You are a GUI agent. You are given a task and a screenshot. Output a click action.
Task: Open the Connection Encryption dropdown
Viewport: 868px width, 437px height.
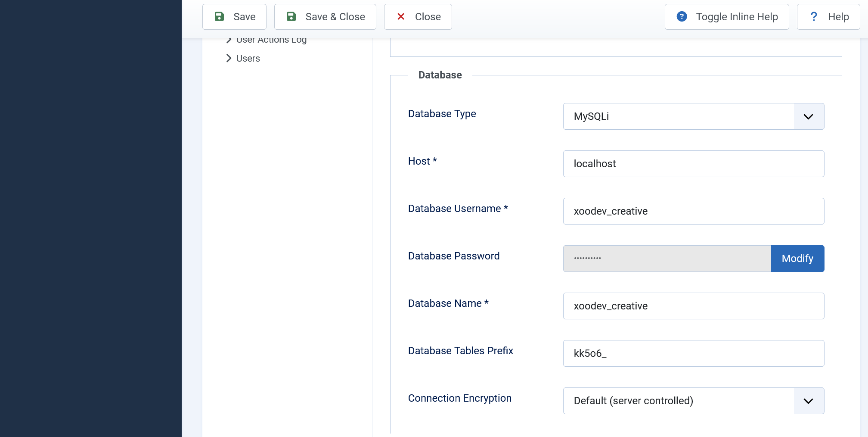[809, 401]
